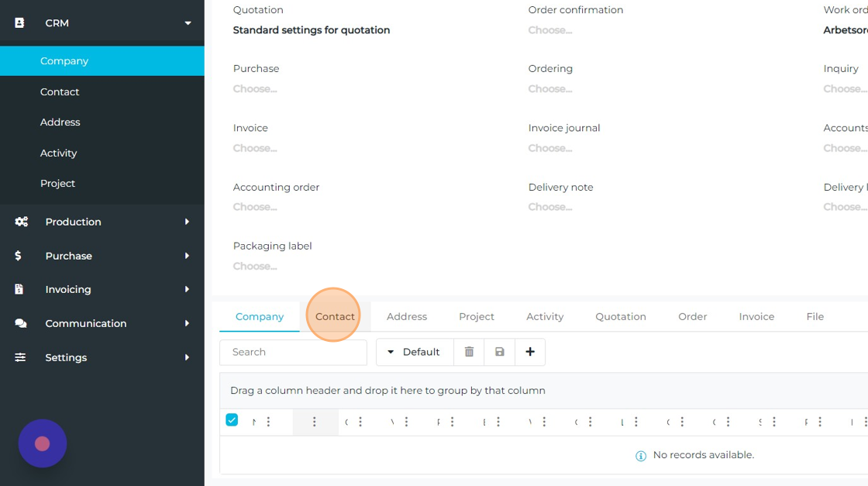Open the Purchase document settings dropdown
The height and width of the screenshot is (486, 868).
256,89
